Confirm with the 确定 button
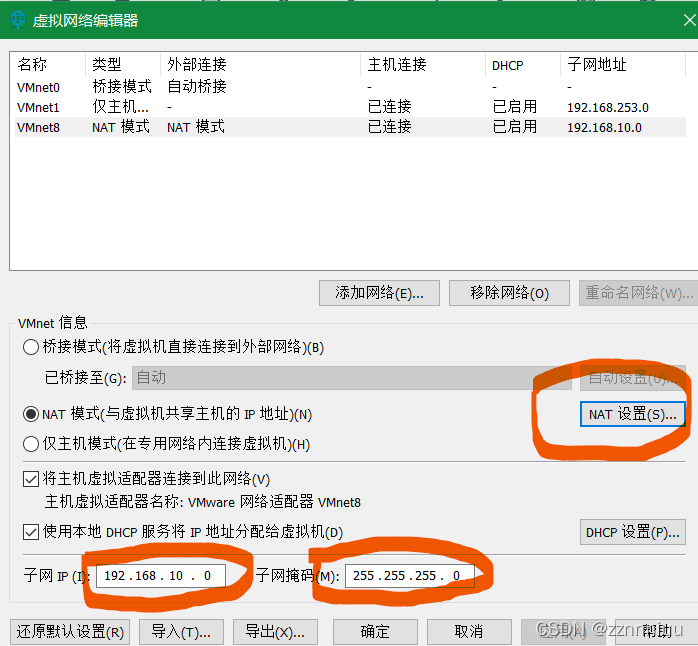Image resolution: width=698 pixels, height=646 pixels. pyautogui.click(x=375, y=632)
